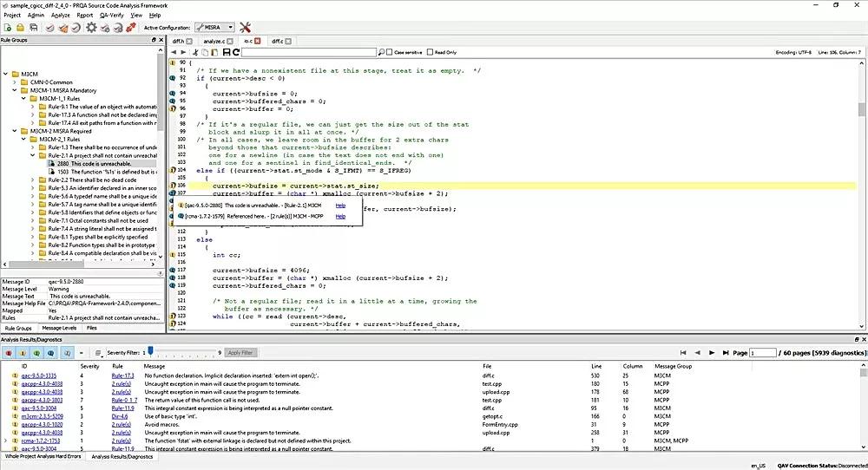Toggle the red error diagnostics filter
The image size is (868, 470).
pyautogui.click(x=9, y=353)
